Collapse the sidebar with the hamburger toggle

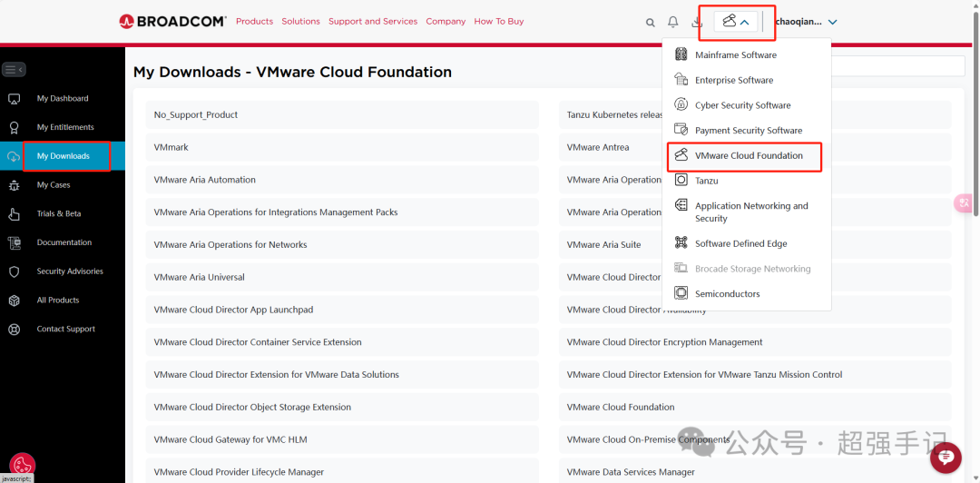point(14,69)
